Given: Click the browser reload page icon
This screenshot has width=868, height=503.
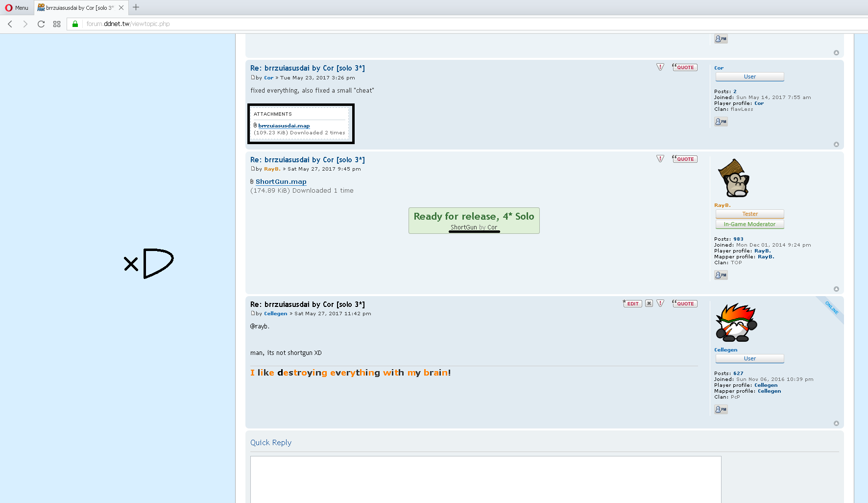Looking at the screenshot, I should click(x=41, y=24).
